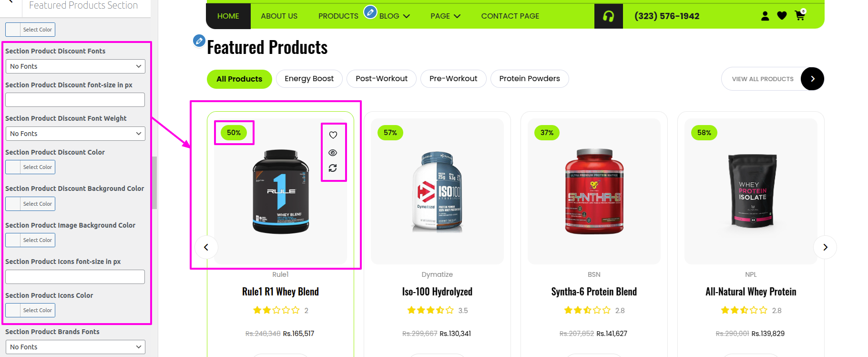Select the Protein Powders product tab

pos(530,79)
